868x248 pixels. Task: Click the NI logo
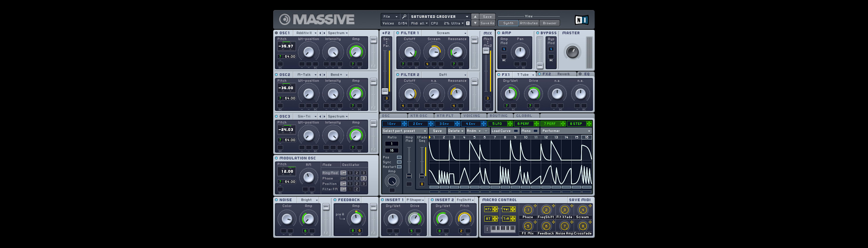point(582,20)
